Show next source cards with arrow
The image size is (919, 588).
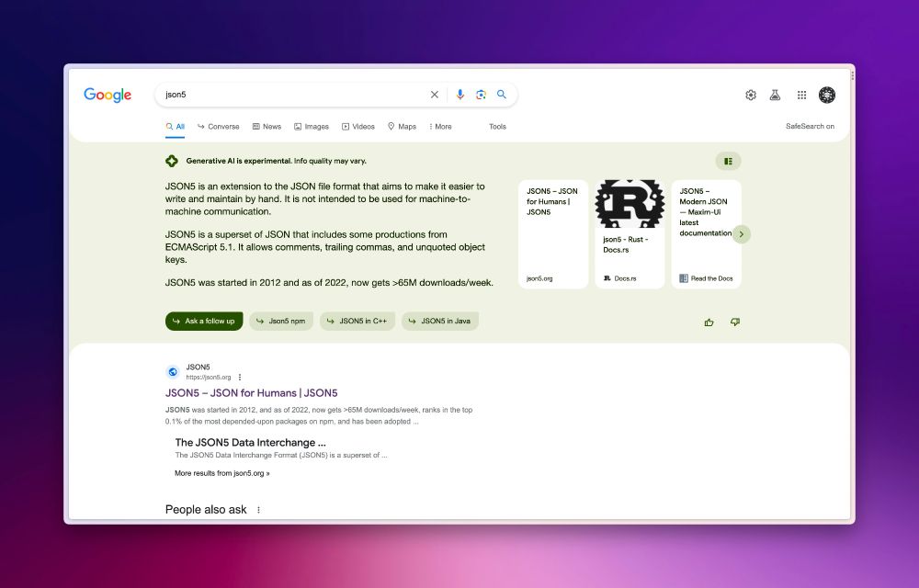[x=742, y=234]
